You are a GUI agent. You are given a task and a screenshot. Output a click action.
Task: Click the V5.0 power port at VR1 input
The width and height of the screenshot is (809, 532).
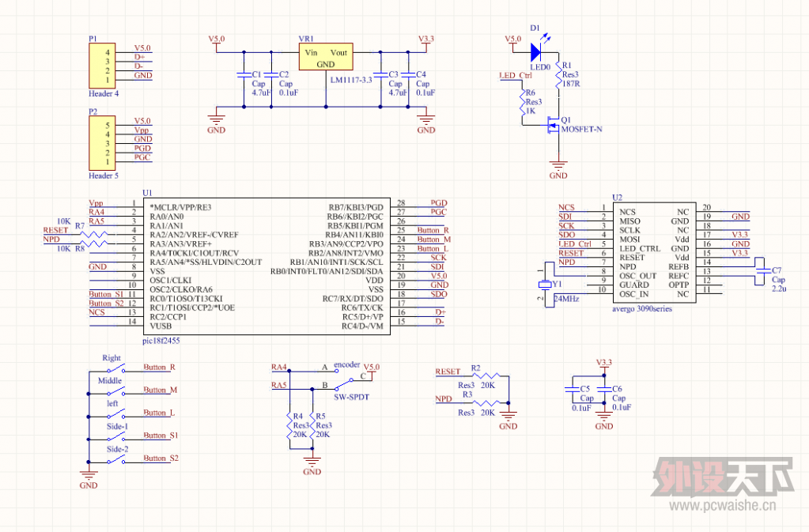click(x=217, y=43)
